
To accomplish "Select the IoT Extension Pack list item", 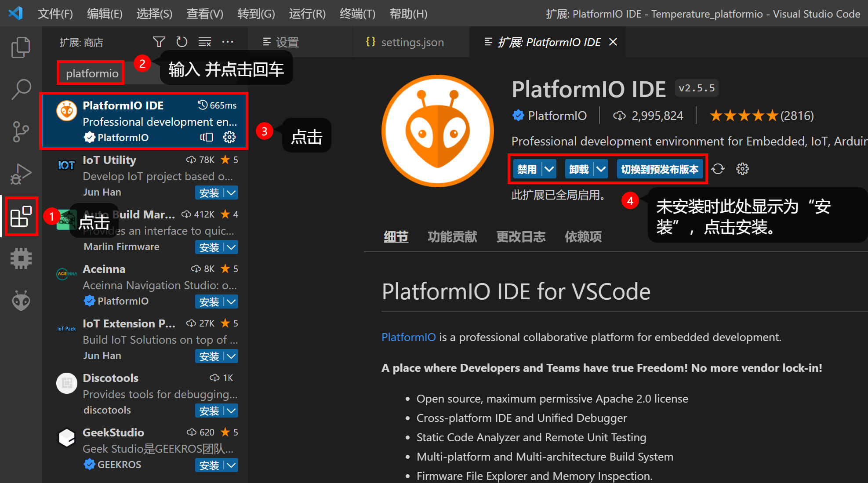I will click(145, 339).
